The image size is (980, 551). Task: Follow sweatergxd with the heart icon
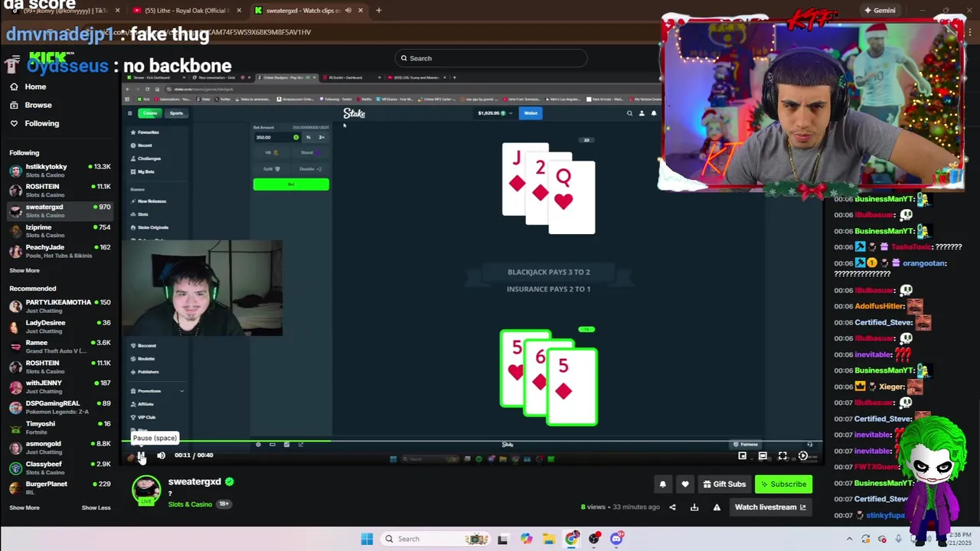(x=685, y=484)
